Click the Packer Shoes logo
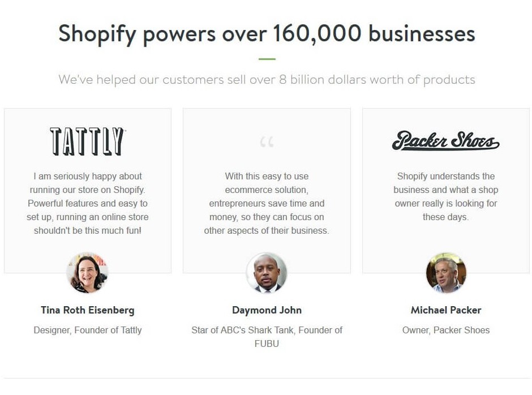The width and height of the screenshot is (532, 395). coord(445,140)
